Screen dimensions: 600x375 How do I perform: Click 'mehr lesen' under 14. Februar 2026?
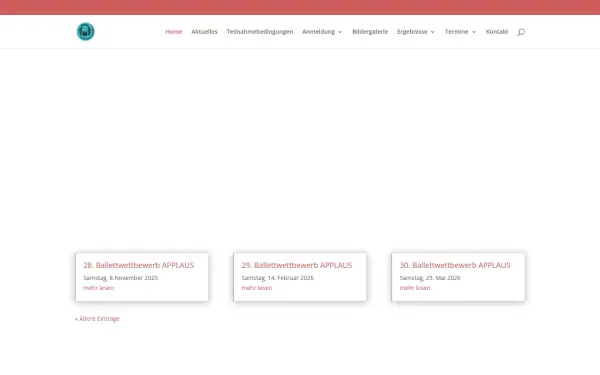pos(257,288)
